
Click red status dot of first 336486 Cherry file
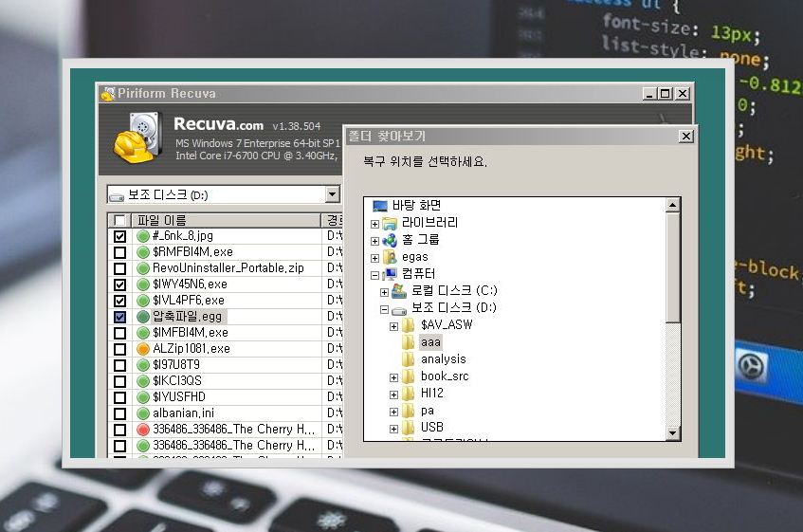pos(143,430)
